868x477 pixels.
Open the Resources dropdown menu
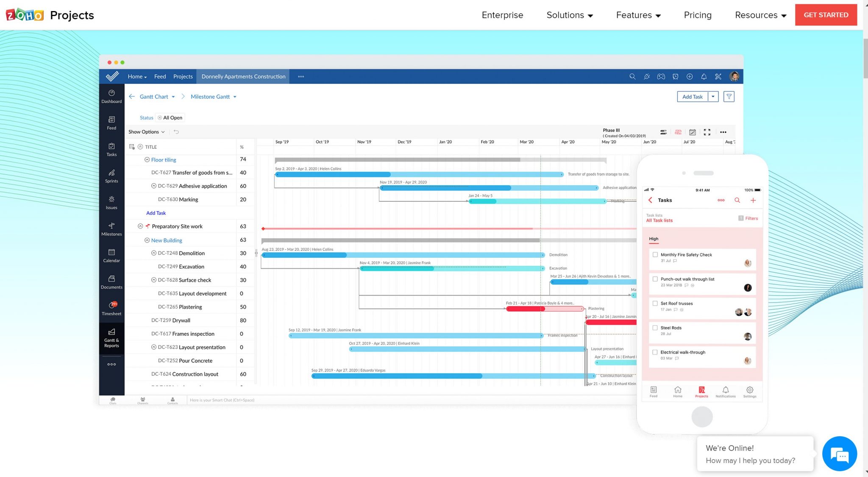(x=760, y=15)
